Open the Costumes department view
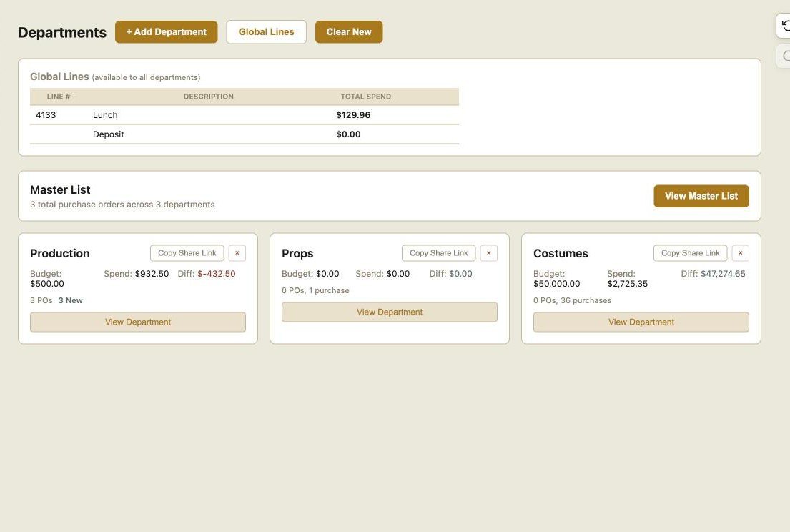This screenshot has width=790, height=532. [x=641, y=322]
